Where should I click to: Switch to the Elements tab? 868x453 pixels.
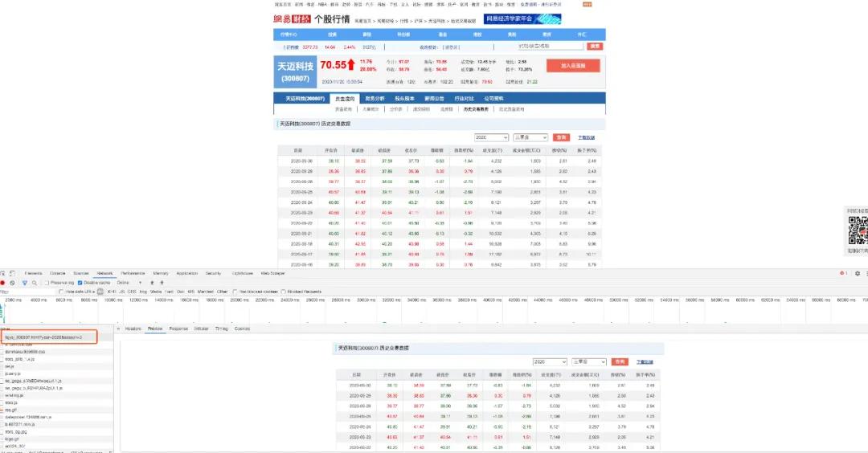click(x=33, y=273)
